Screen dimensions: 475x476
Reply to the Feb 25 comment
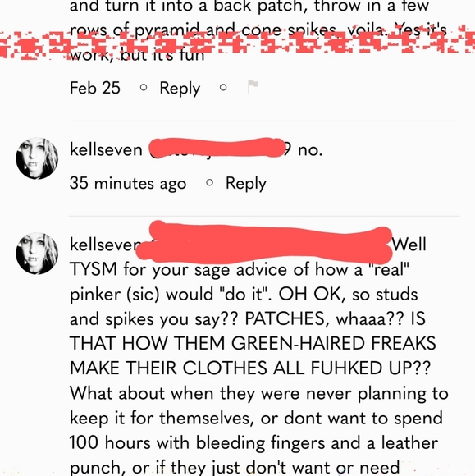pos(180,88)
